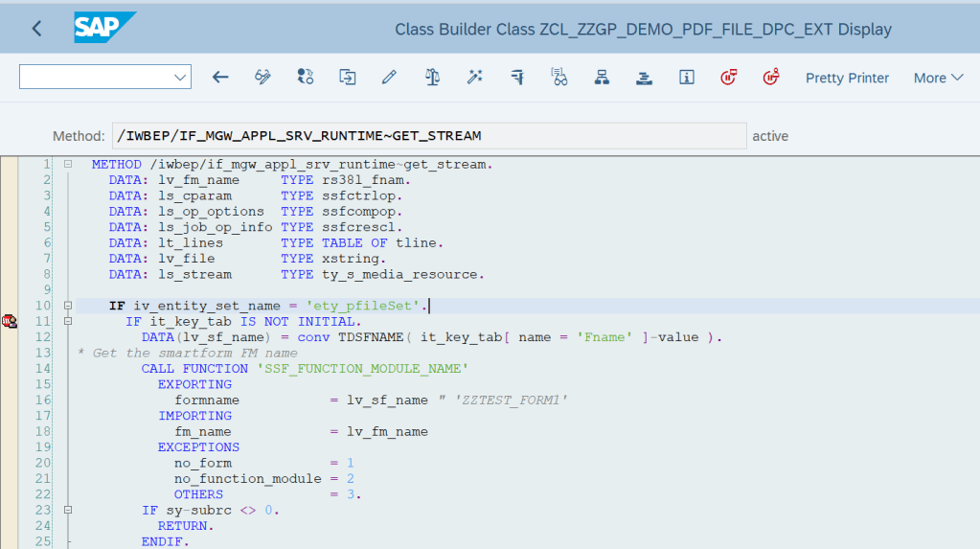Click 'ls_job_op_info' variable on line 5
The image size is (980, 549).
pyautogui.click(x=215, y=227)
